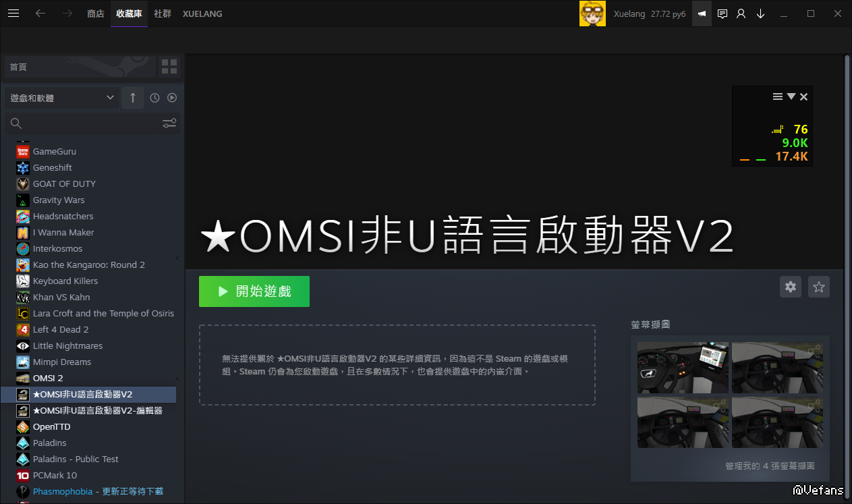Click the Xuelang profile avatar
Viewport: 852px width, 504px height.
[x=592, y=13]
